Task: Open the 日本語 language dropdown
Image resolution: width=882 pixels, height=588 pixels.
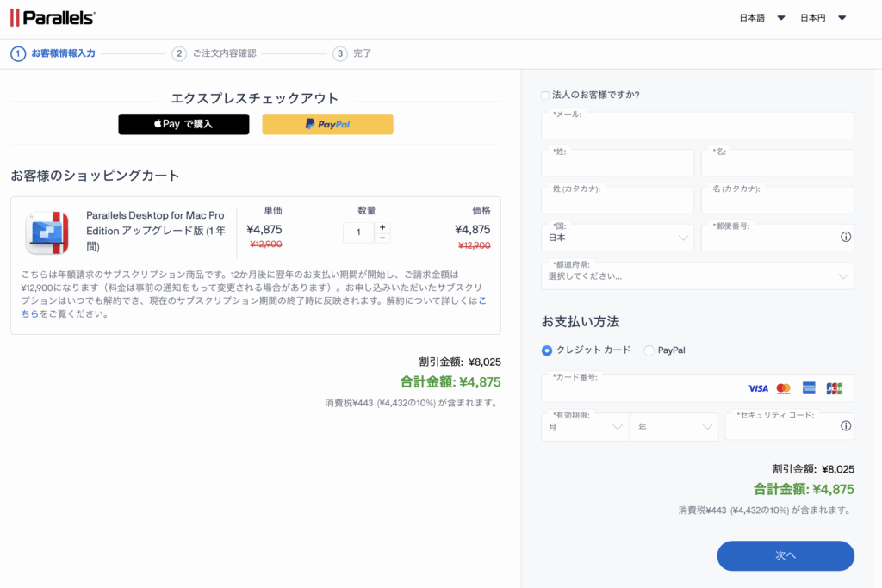Action: pyautogui.click(x=762, y=18)
